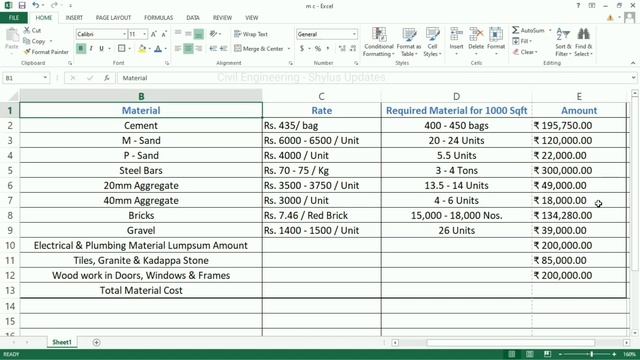640x360 pixels.
Task: Open the Format cells menu
Action: 496,42
